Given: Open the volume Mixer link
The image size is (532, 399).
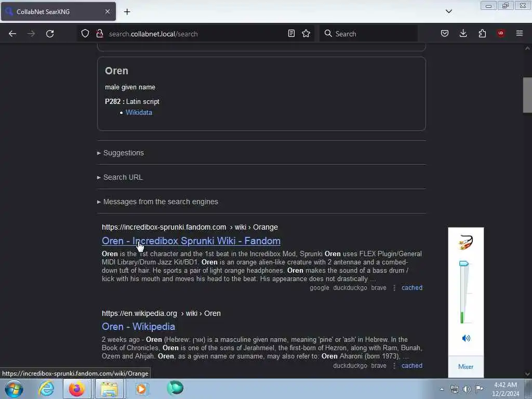Looking at the screenshot, I should (465, 366).
